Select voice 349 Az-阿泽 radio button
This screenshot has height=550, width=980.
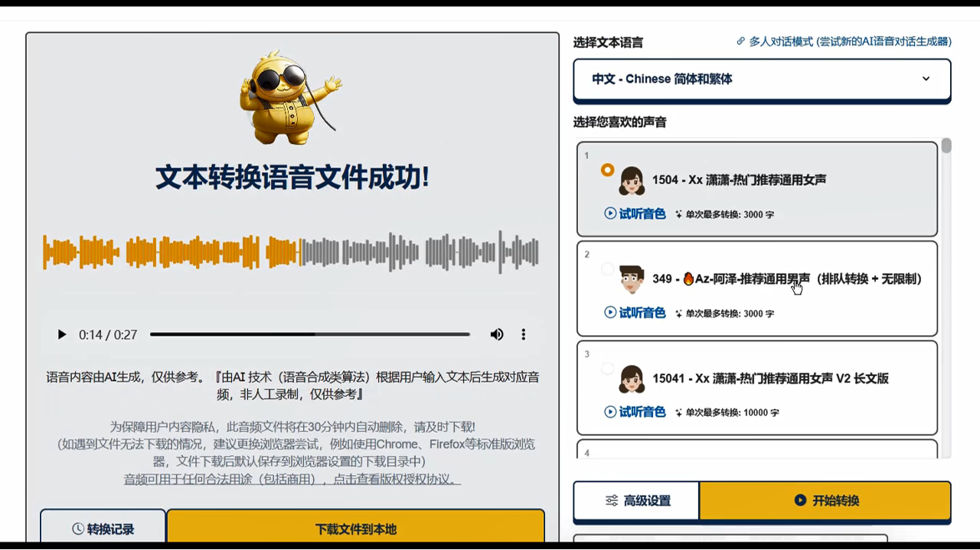tap(607, 269)
